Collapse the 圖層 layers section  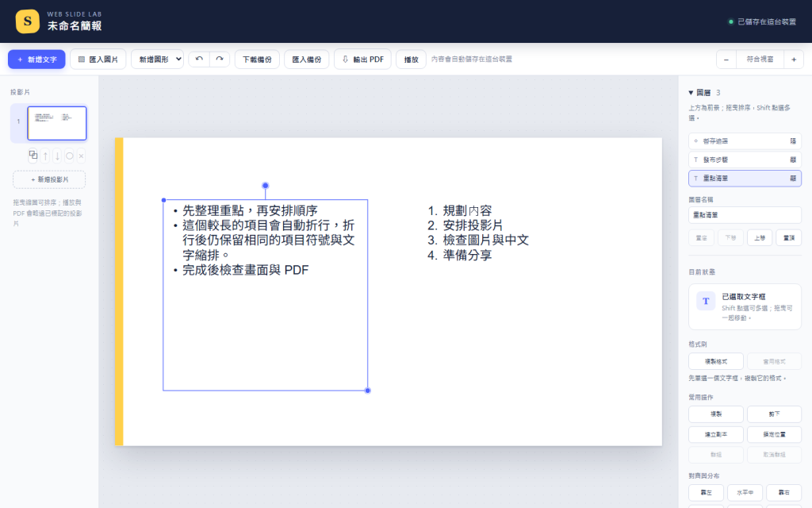point(691,93)
